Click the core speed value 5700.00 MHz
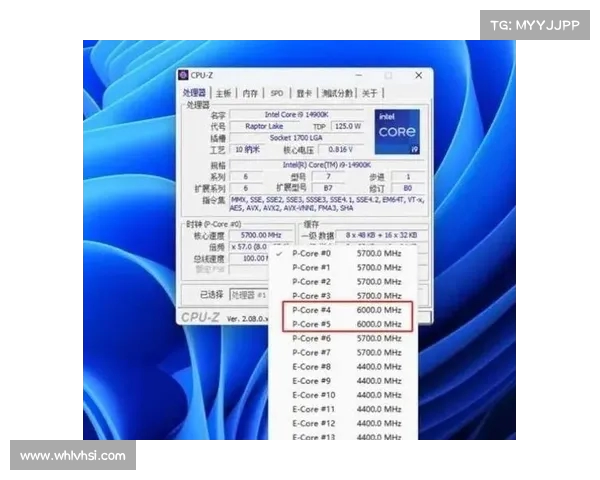 point(261,235)
